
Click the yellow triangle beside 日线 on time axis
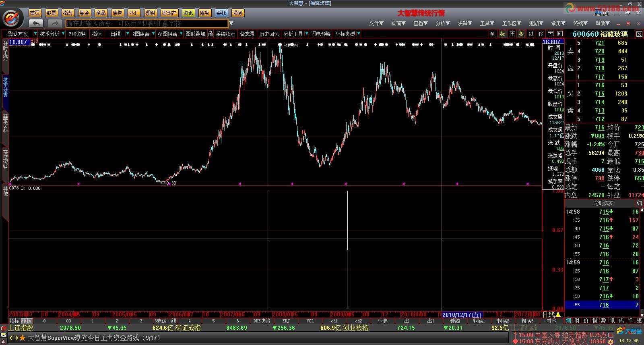pyautogui.click(x=558, y=314)
